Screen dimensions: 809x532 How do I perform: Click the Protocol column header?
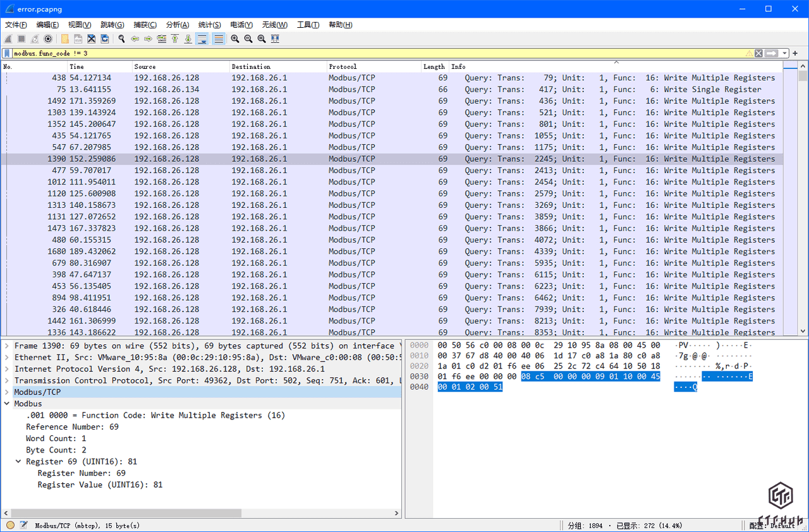[x=343, y=66]
